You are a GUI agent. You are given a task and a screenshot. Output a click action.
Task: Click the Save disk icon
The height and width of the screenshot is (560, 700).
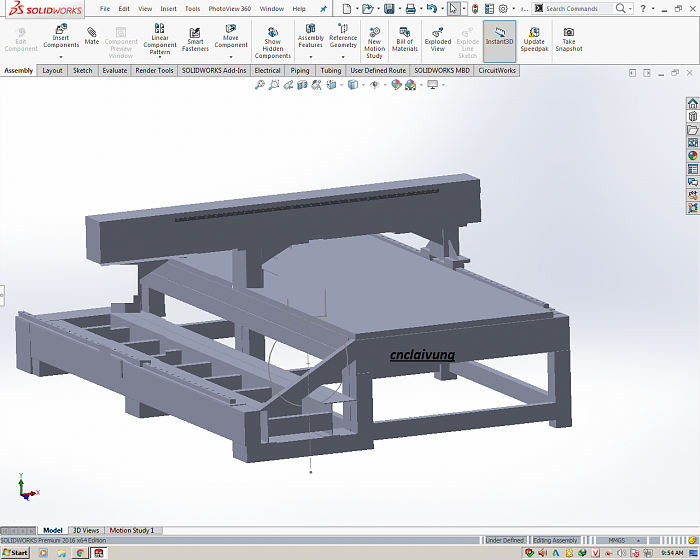(x=389, y=8)
